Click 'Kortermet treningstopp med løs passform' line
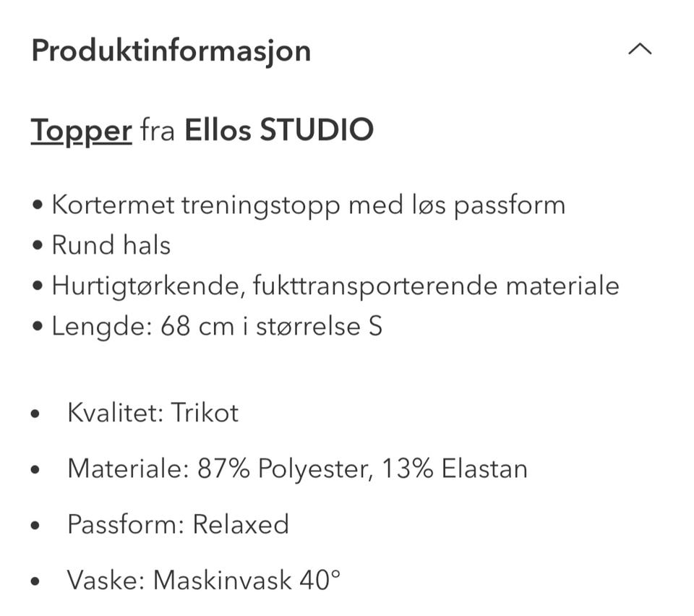 307,205
